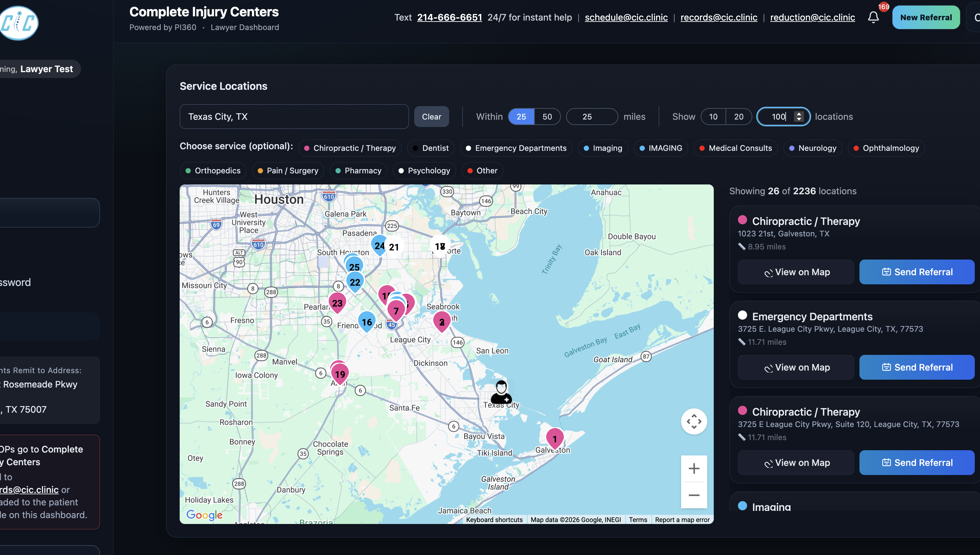
Task: Open map Keyboard shortcuts
Action: coord(494,519)
